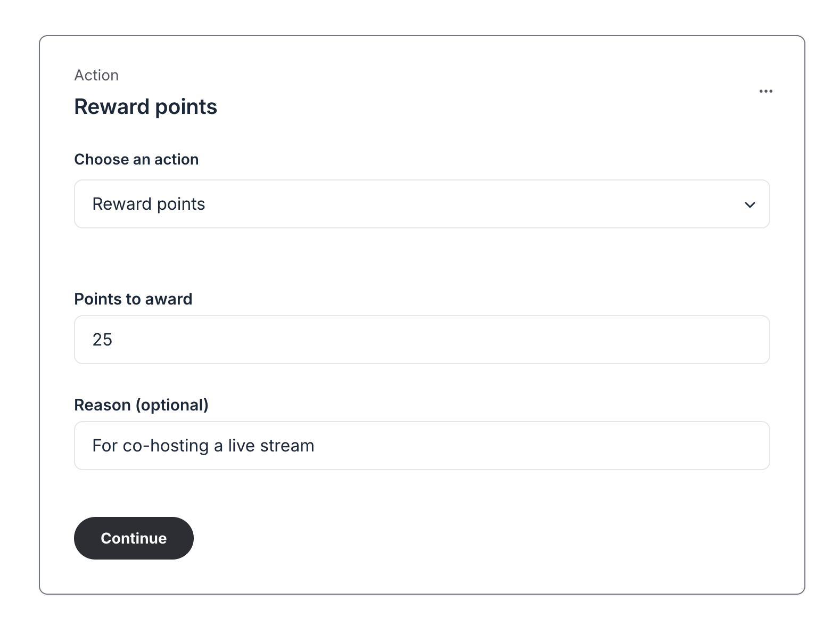This screenshot has width=840, height=633.
Task: Click the 'Reward points' card heading
Action: [145, 107]
